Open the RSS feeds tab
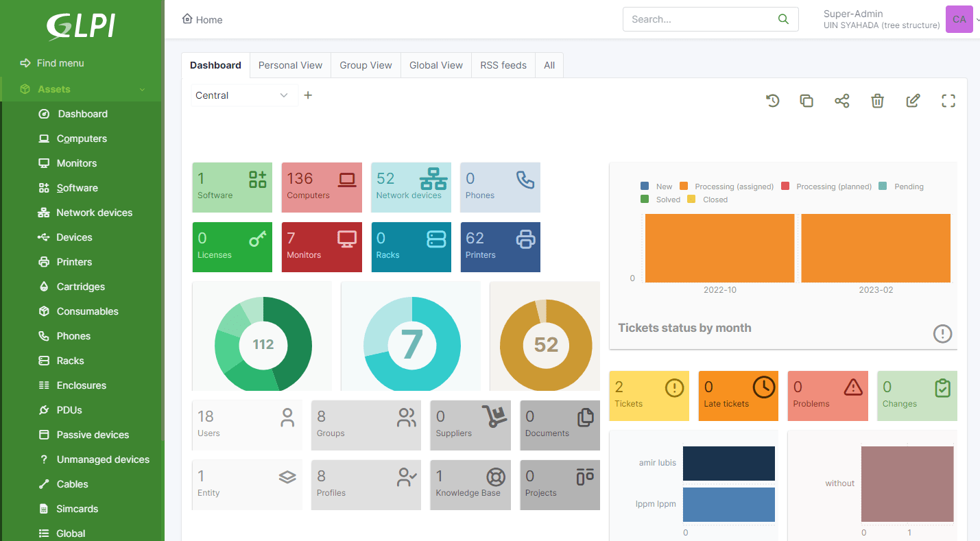Viewport: 980px width, 541px height. click(503, 65)
